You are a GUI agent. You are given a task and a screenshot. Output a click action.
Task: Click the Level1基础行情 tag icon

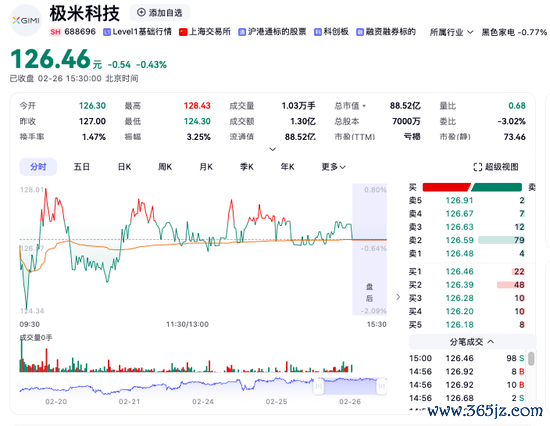coord(107,32)
